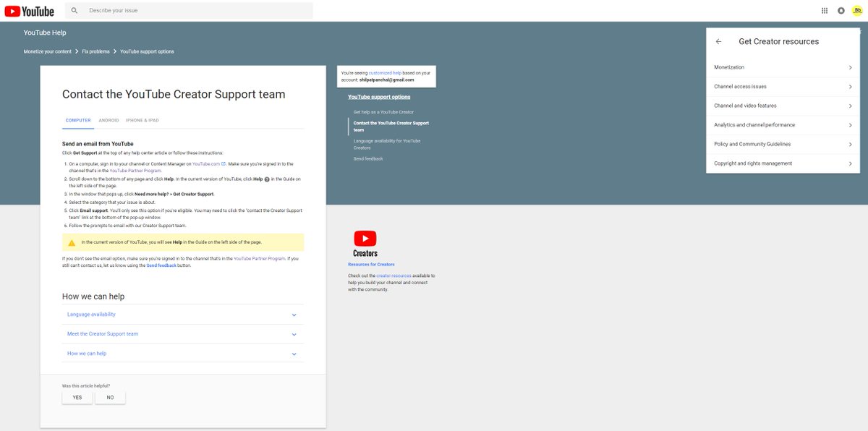Open YouTube support options breadcrumb
The width and height of the screenshot is (868, 431).
coord(147,51)
